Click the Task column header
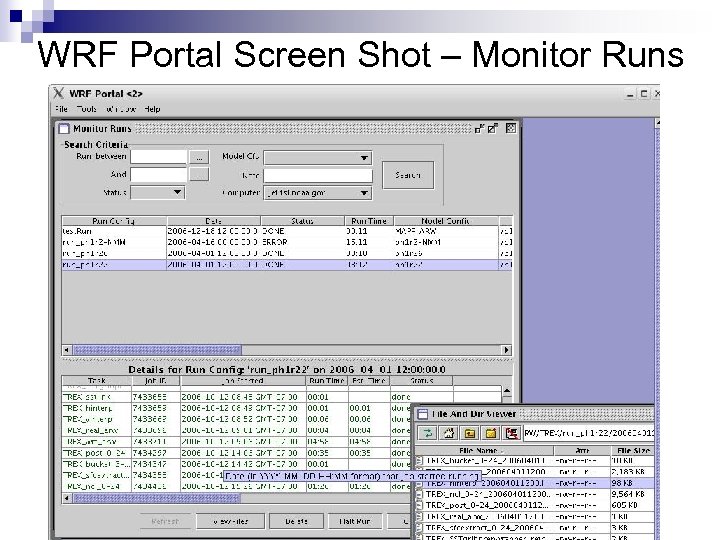The height and width of the screenshot is (540, 720). 97,381
